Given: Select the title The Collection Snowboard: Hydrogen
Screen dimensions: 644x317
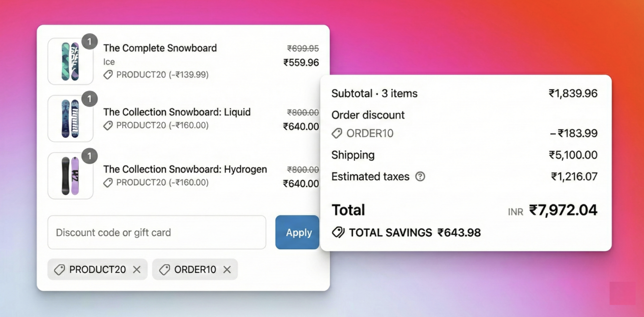Looking at the screenshot, I should point(185,169).
